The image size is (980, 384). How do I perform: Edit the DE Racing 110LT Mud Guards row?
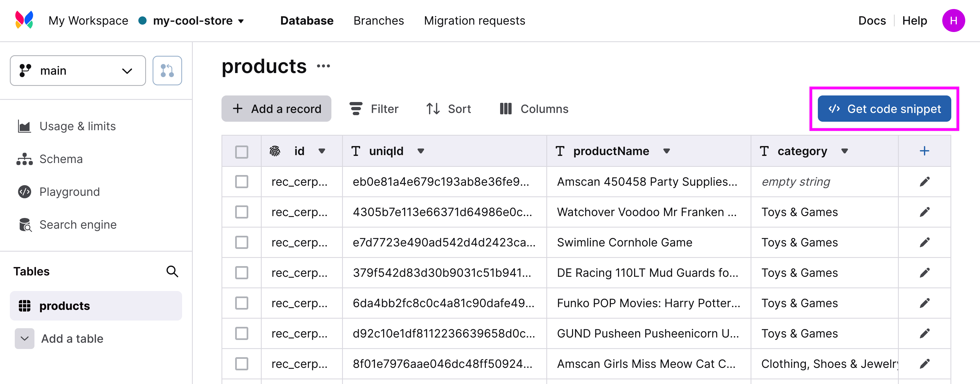point(924,273)
